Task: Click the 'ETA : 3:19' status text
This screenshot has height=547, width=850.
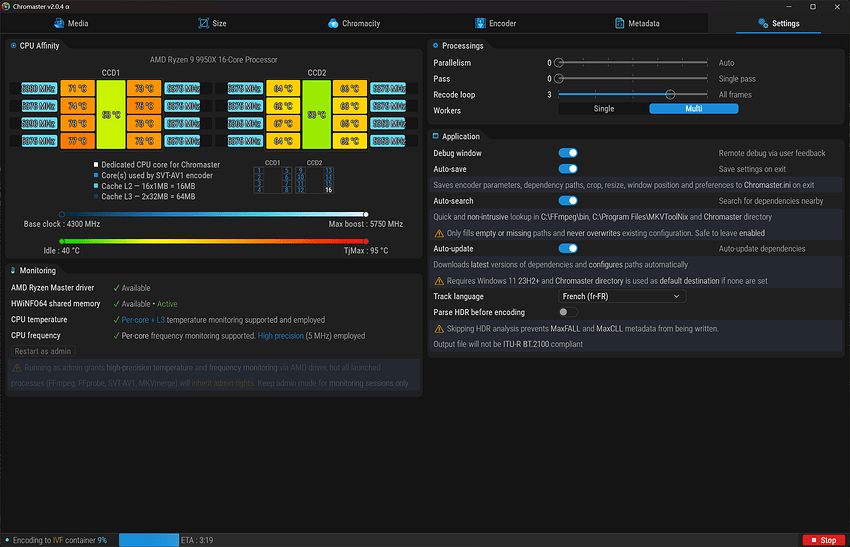Action: coord(197,540)
